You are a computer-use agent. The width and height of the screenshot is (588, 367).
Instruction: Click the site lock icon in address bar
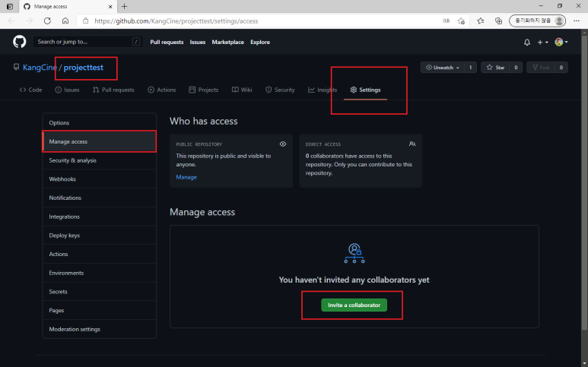(x=85, y=21)
